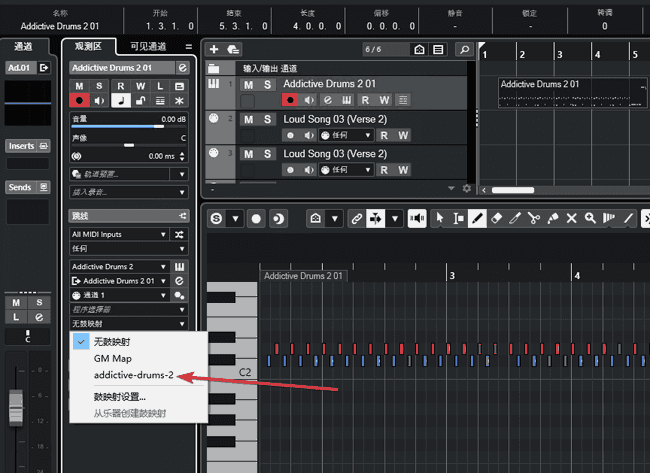
Task: Open Inserts section settings icon
Action: tap(44, 146)
